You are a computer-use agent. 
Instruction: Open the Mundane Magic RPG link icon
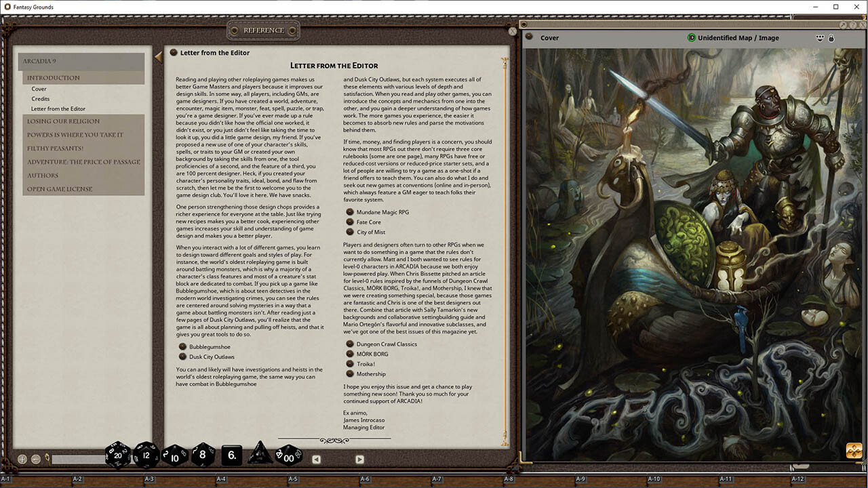(x=350, y=212)
